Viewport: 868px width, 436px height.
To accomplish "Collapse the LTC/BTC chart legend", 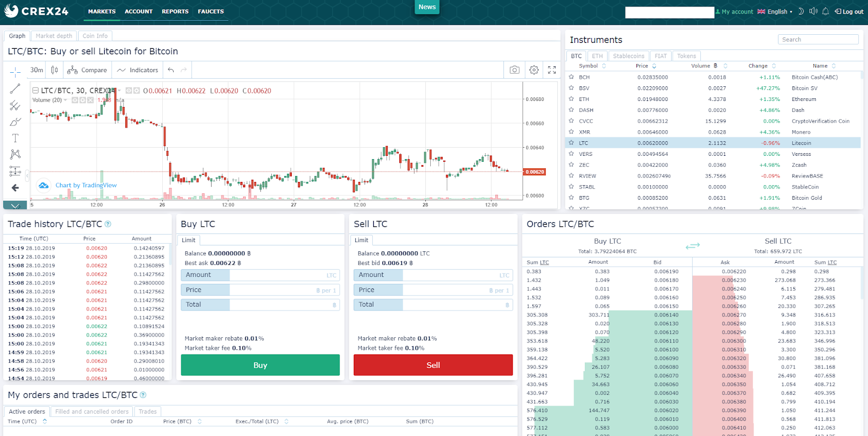I will point(35,91).
